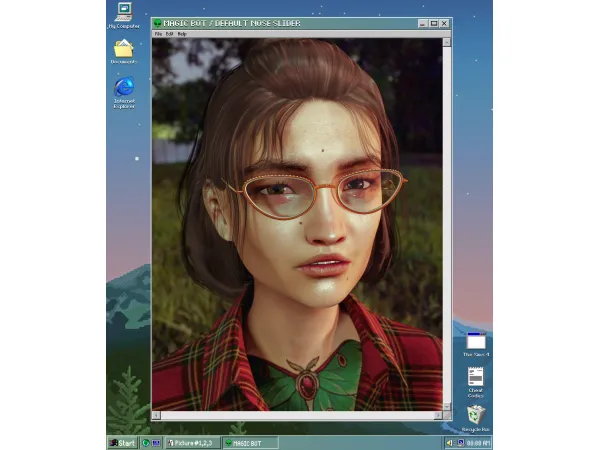The height and width of the screenshot is (450, 600).
Task: Click the horizontal scrollbar left arrow
Action: coord(156,415)
